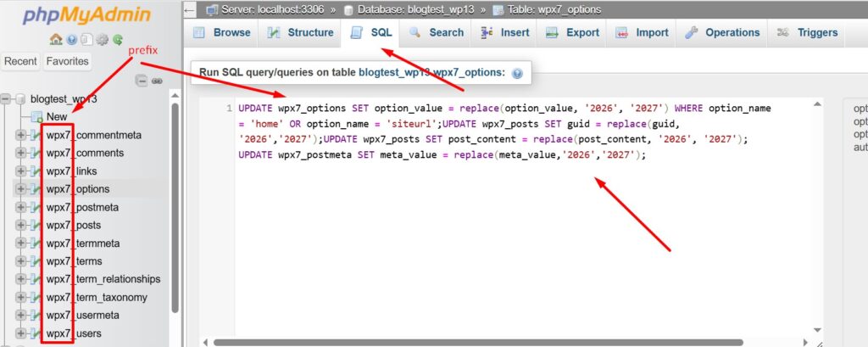Click the SQL editor horizontal scrollbar
This screenshot has height=347, width=868.
(x=478, y=343)
